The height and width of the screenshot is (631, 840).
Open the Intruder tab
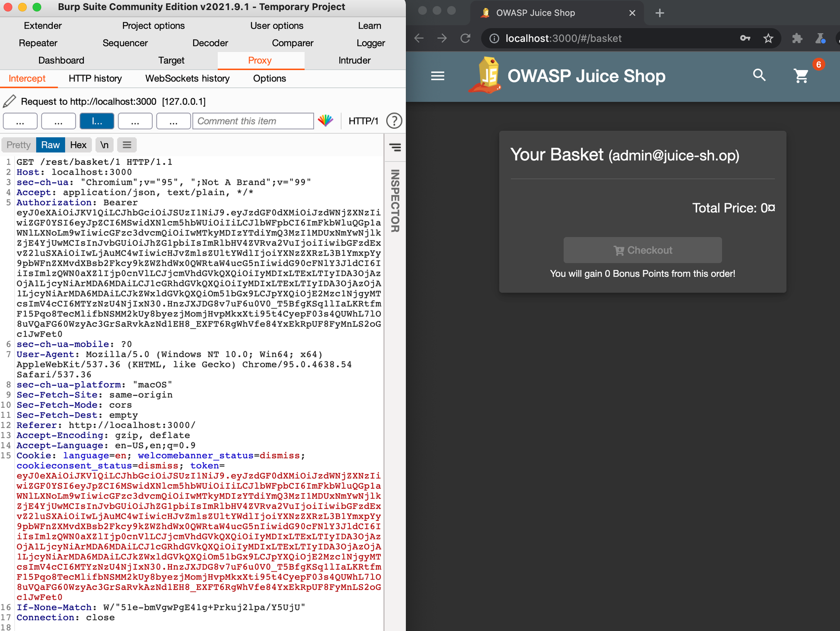(x=354, y=60)
